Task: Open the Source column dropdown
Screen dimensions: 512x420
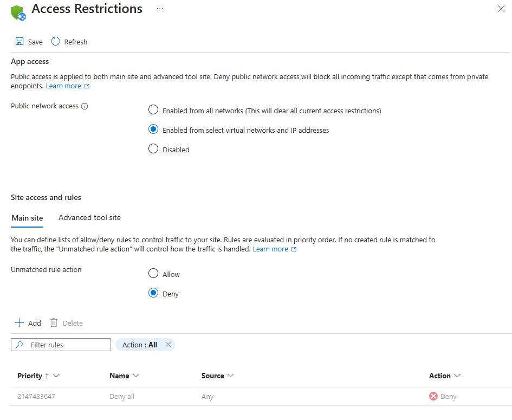Action: (231, 376)
